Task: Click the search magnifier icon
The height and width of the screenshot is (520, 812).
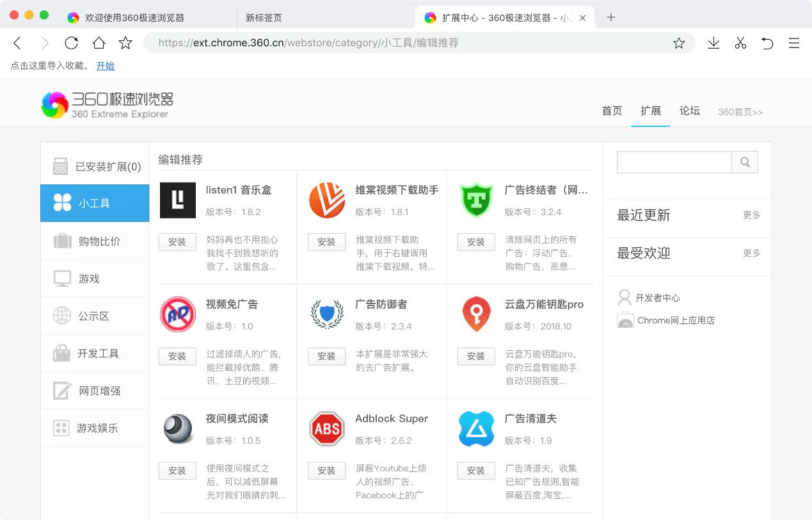Action: pos(744,162)
